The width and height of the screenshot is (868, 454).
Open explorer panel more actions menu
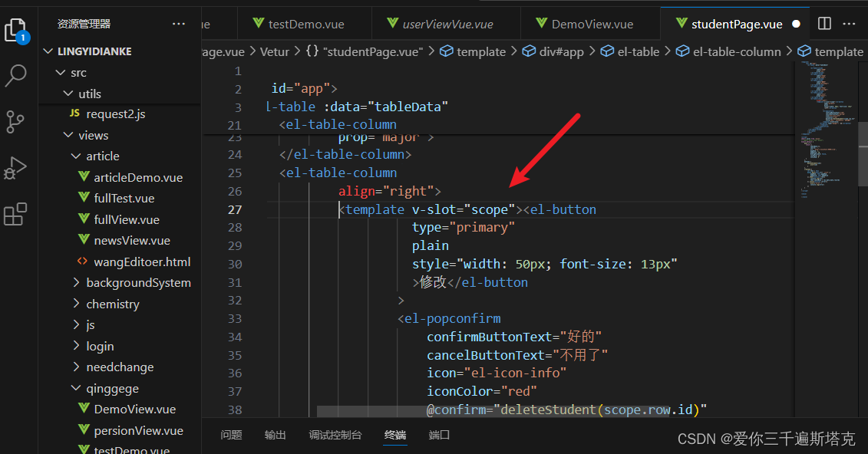(x=179, y=24)
